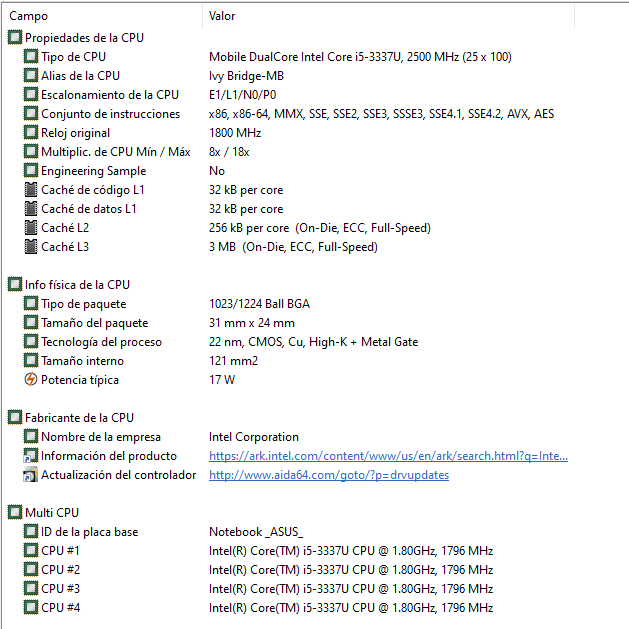This screenshot has height=629, width=629.
Task: Select the Actualización del controlador label
Action: [118, 475]
